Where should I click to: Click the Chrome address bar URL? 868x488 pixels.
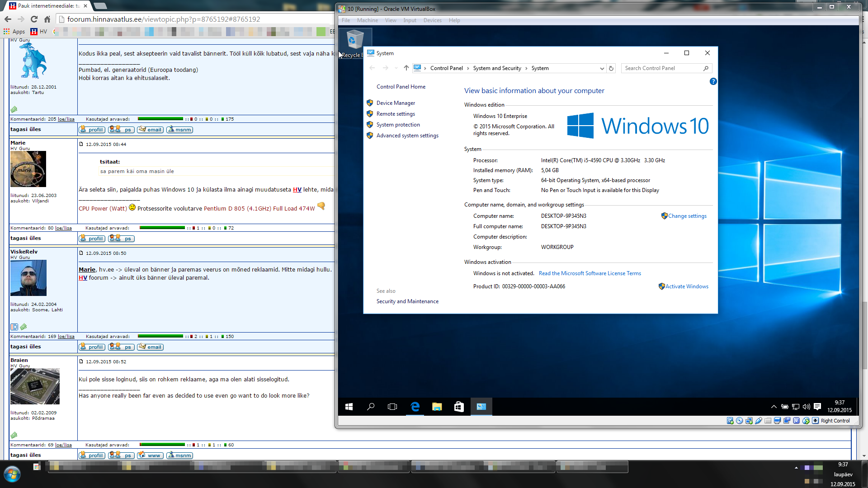pos(164,19)
